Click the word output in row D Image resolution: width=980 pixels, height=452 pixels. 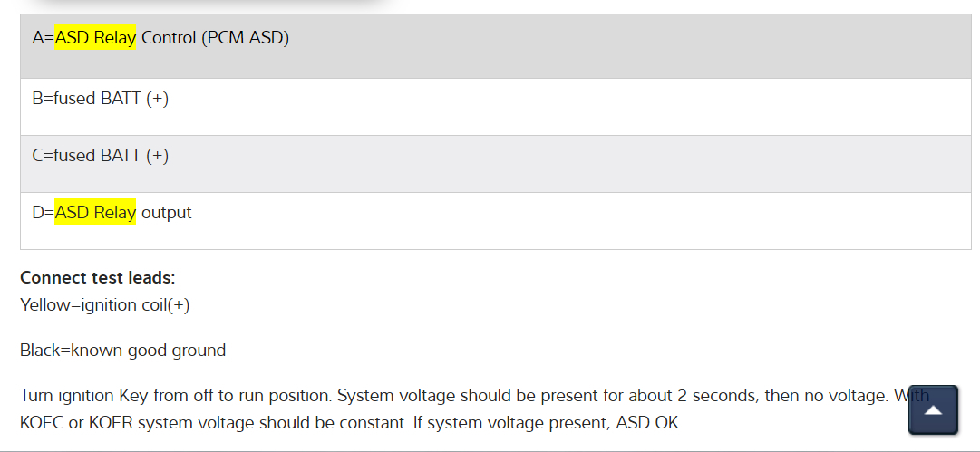point(167,213)
